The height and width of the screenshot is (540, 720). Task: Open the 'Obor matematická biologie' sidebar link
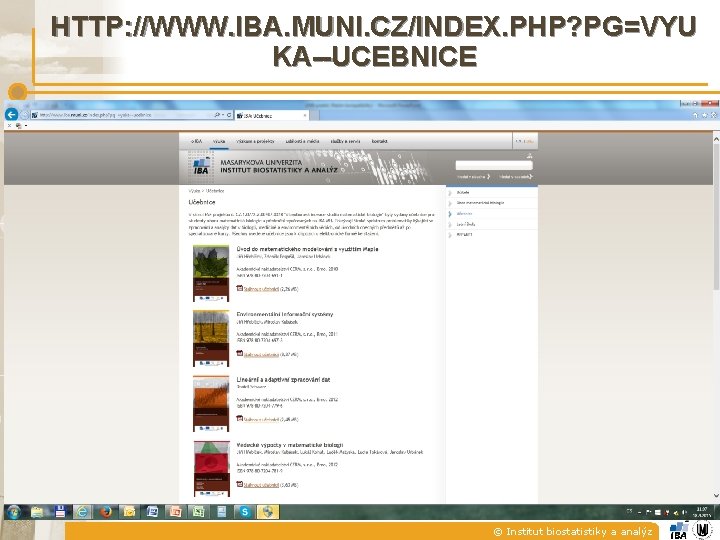(480, 202)
